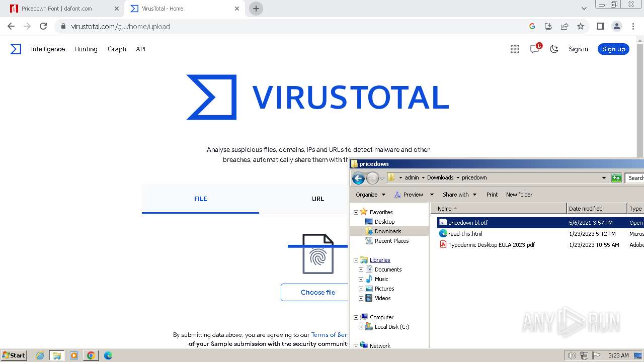This screenshot has width=644, height=362.
Task: Reload the page in Chrome
Action: [x=43, y=26]
